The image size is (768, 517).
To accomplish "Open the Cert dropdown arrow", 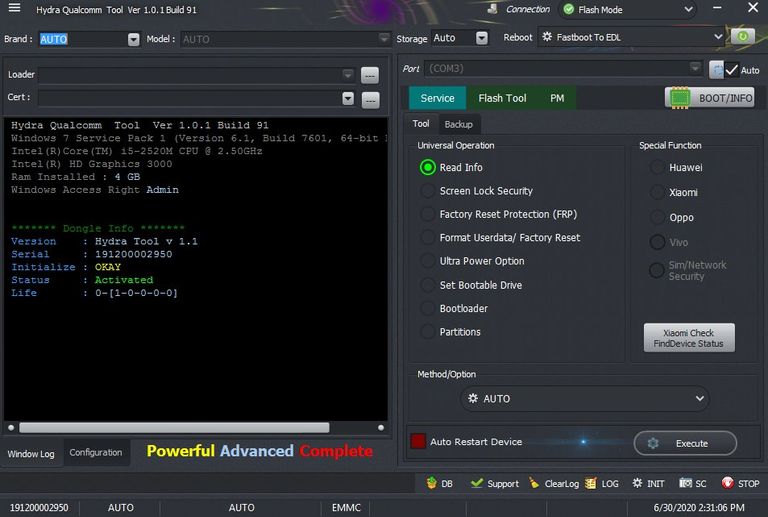I will pyautogui.click(x=348, y=98).
